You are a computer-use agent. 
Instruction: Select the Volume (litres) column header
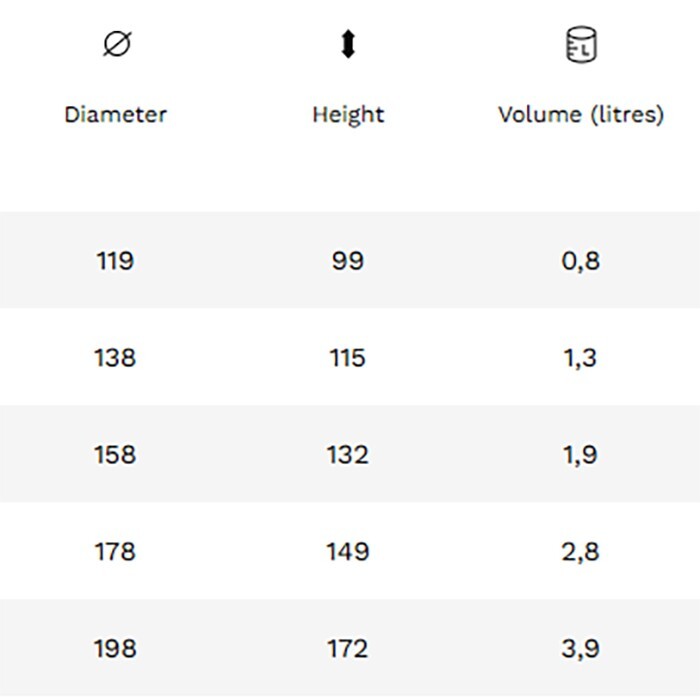pos(581,114)
